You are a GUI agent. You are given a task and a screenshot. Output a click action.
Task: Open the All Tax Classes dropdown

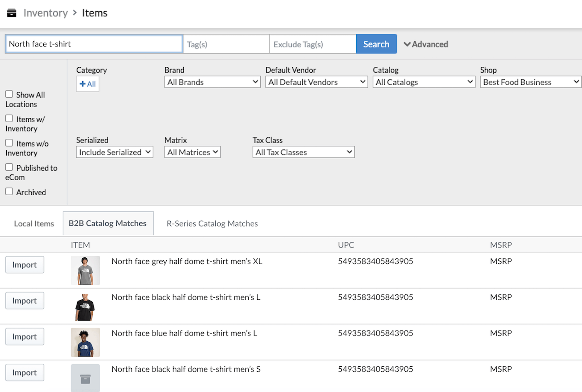303,152
